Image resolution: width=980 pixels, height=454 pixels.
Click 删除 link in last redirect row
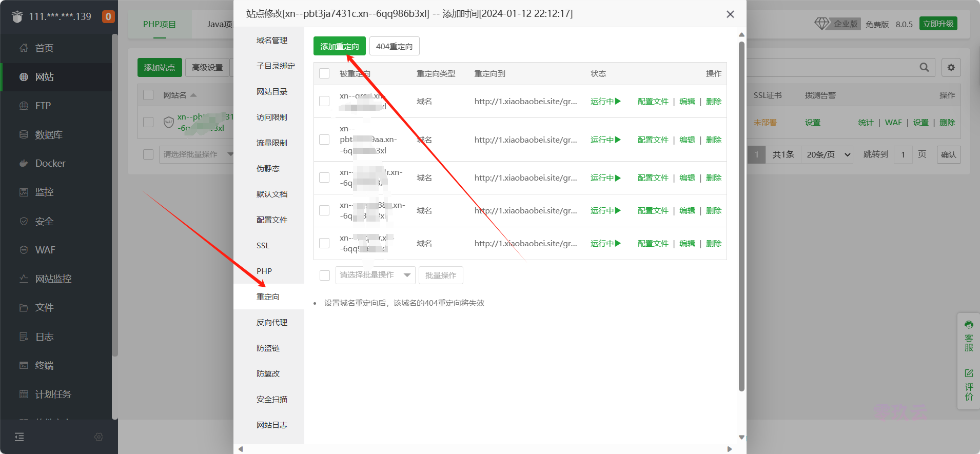(714, 243)
